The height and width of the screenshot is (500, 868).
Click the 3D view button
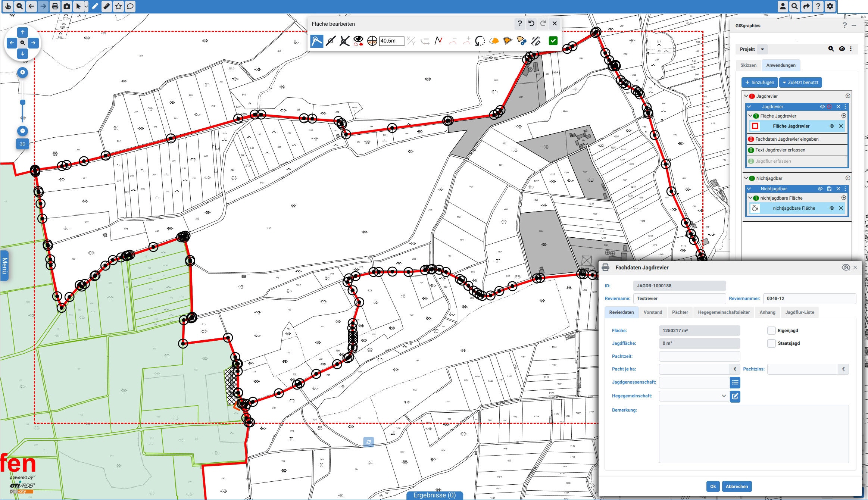pyautogui.click(x=22, y=144)
